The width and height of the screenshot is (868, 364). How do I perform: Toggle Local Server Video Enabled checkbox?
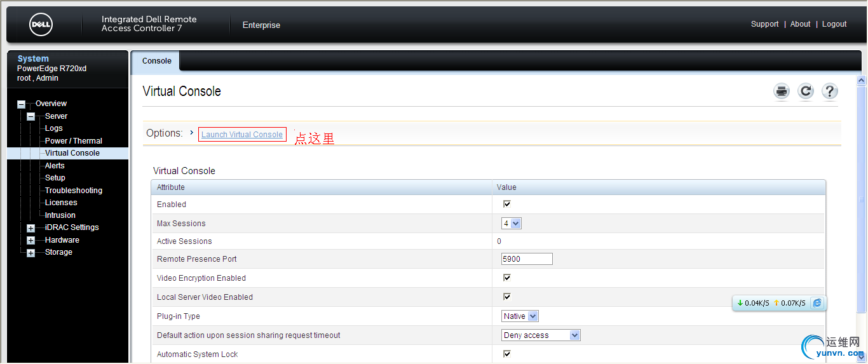click(507, 297)
